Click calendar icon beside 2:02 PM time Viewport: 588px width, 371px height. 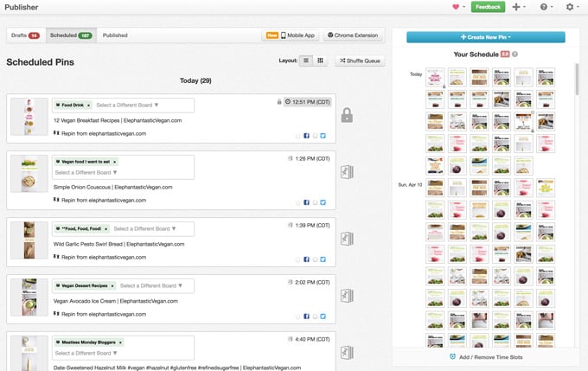coord(290,282)
